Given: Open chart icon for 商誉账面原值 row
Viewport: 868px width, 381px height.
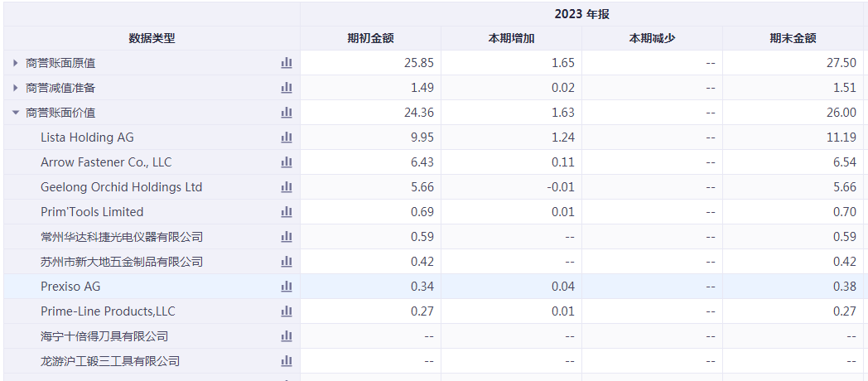Looking at the screenshot, I should point(287,63).
